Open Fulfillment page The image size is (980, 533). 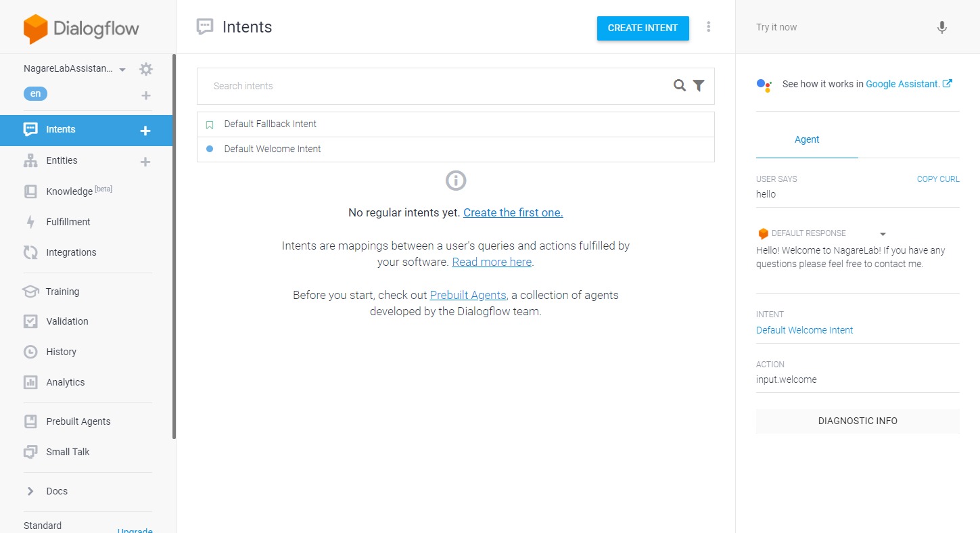(x=68, y=222)
